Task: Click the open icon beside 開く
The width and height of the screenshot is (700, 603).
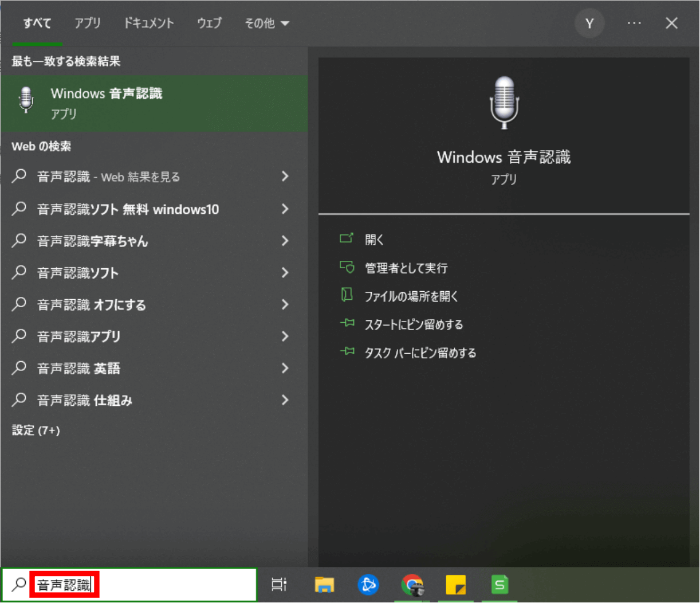Action: [x=347, y=238]
